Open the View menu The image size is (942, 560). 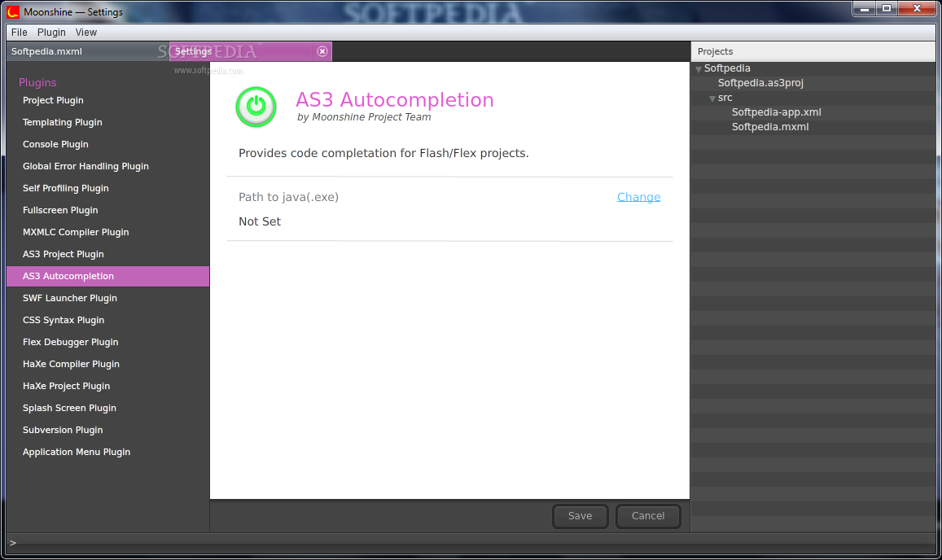click(86, 33)
